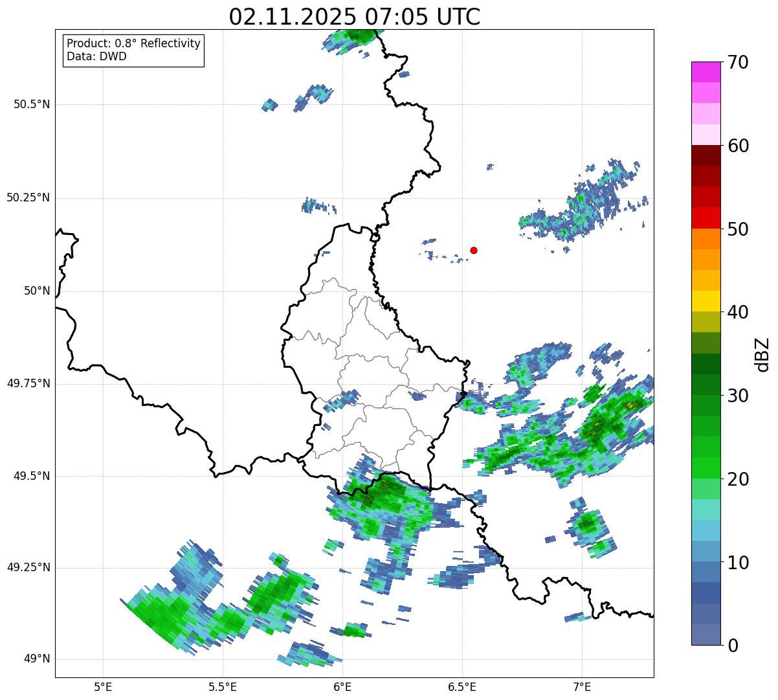Click the colorbar 40 tick label
778x700 pixels.
738,312
